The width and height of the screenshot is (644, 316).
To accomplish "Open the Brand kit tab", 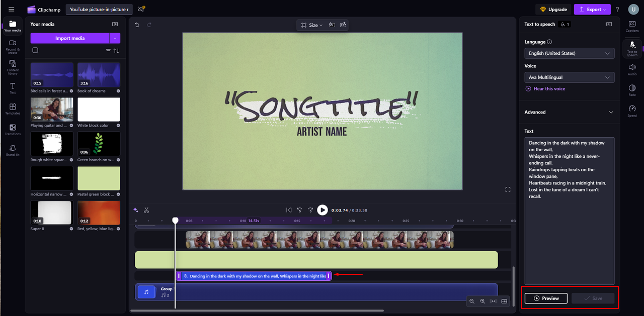I will tap(13, 150).
